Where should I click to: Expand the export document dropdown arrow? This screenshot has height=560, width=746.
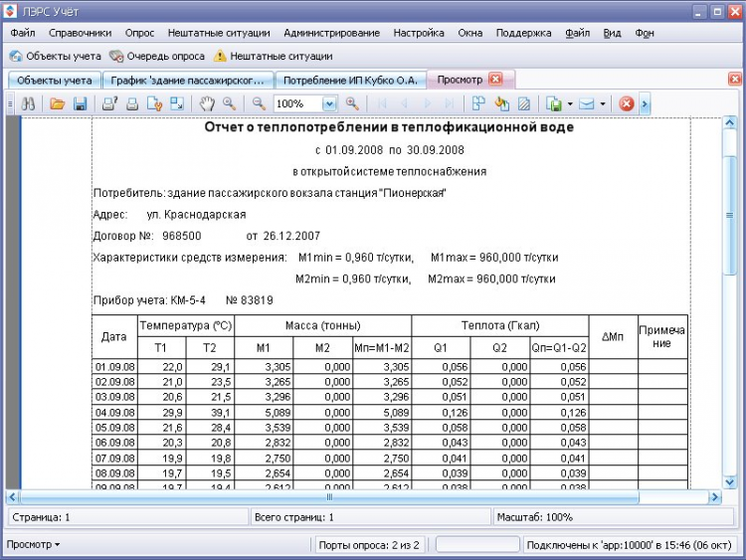click(569, 103)
